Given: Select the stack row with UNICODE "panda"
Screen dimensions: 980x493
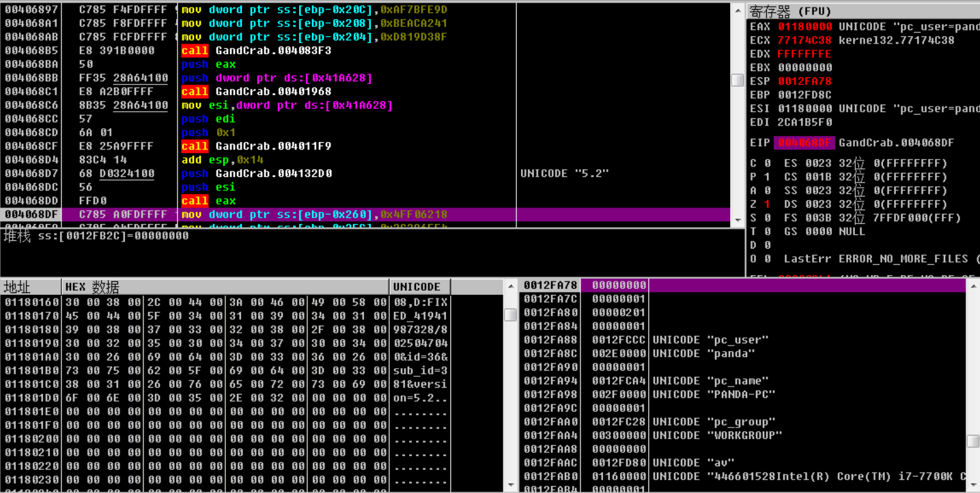Looking at the screenshot, I should [x=743, y=354].
